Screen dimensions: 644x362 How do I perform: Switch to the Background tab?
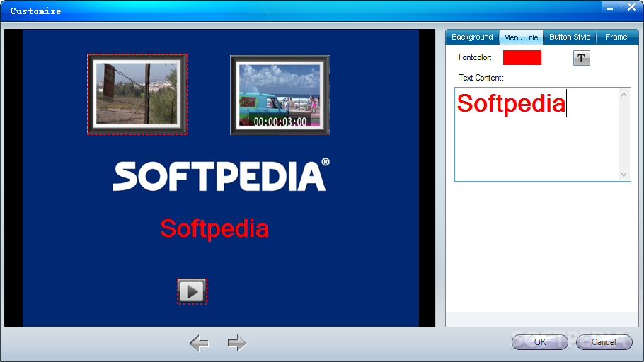point(472,37)
